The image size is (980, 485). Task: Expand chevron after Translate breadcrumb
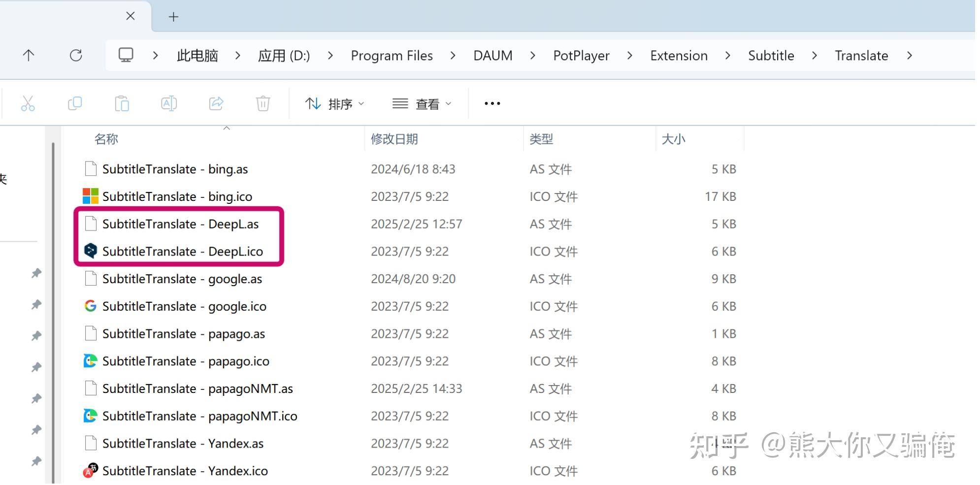[910, 56]
